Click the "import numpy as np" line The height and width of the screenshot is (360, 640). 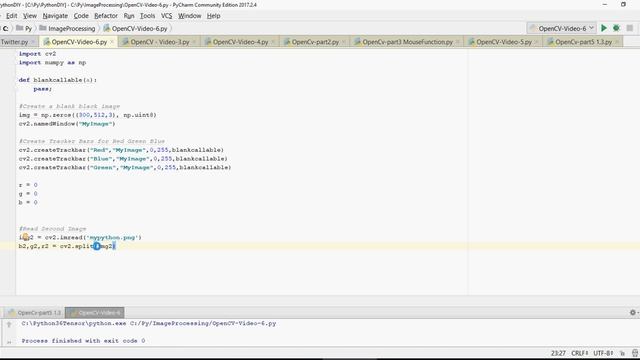click(x=52, y=62)
